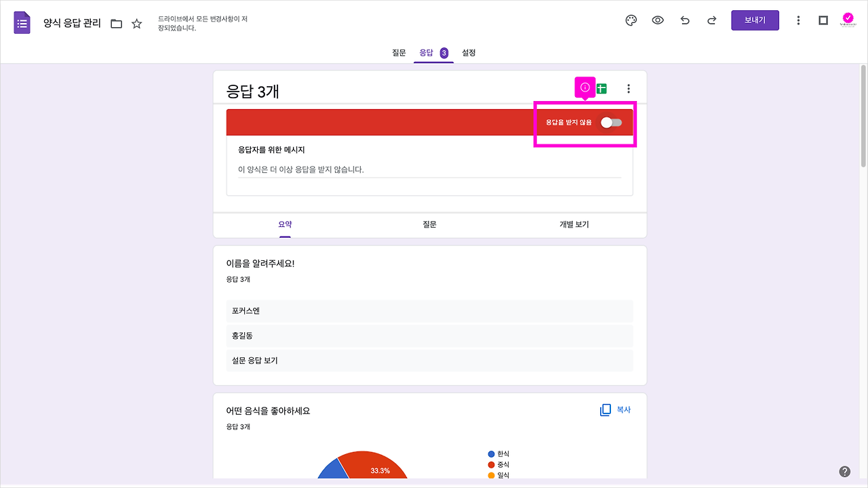
Task: Open the kebab menu next to 보내기
Action: [x=798, y=20]
